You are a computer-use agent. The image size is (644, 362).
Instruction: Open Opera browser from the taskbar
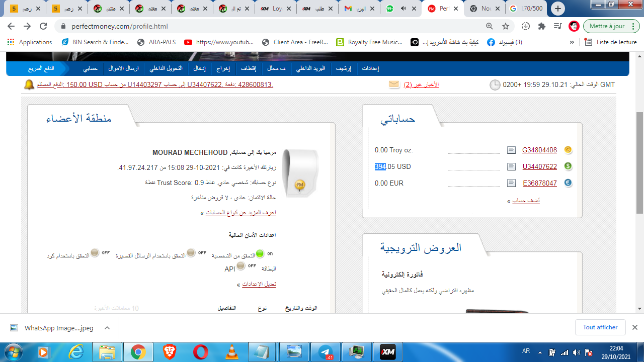pos(201,352)
